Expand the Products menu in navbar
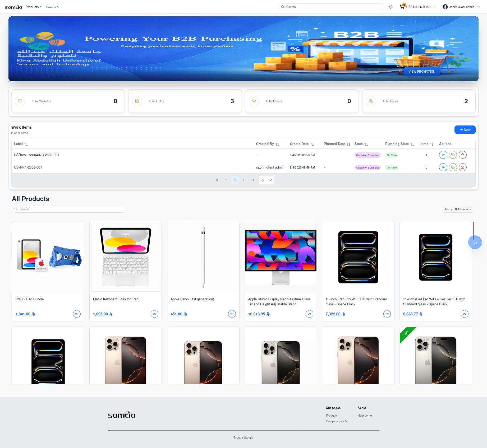Screen dimensions: 487x448 [34, 7]
